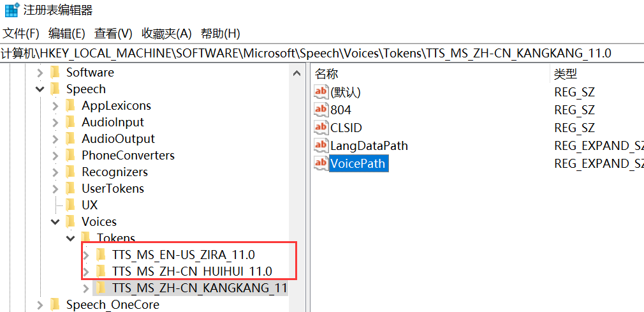Select the AudioInput tree key
Image resolution: width=644 pixels, height=312 pixels.
[113, 122]
